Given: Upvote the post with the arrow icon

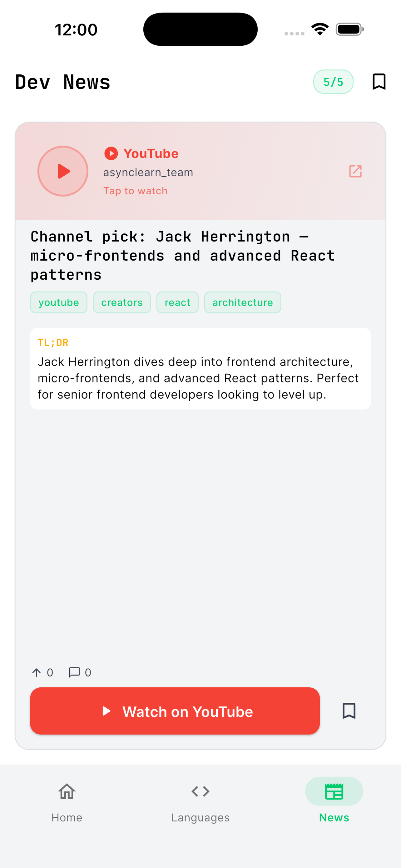Looking at the screenshot, I should (37, 673).
